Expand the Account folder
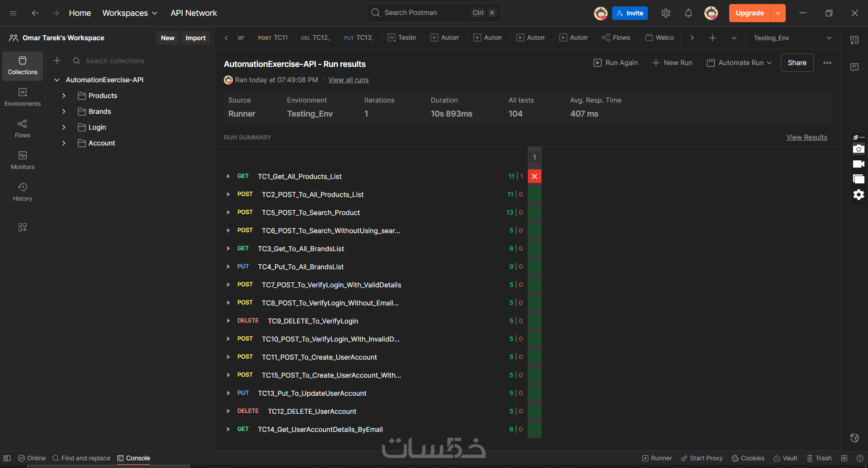868x468 pixels. click(x=64, y=143)
